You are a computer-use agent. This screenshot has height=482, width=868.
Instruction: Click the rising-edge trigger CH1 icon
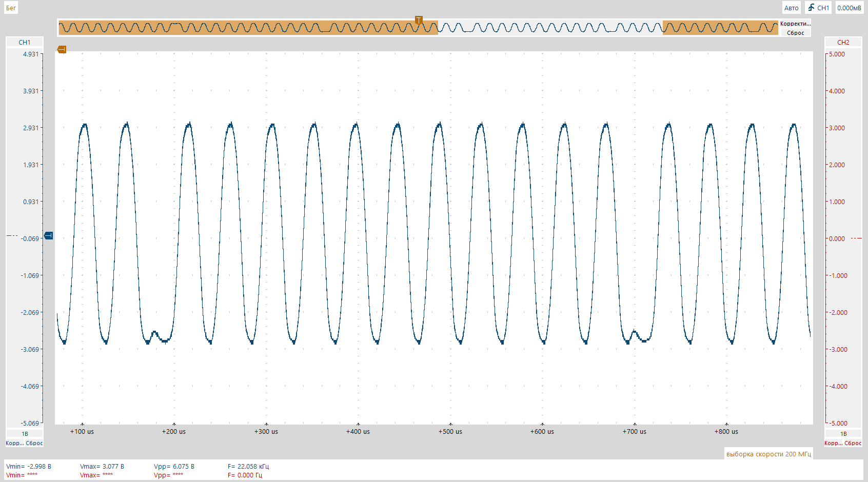[818, 8]
